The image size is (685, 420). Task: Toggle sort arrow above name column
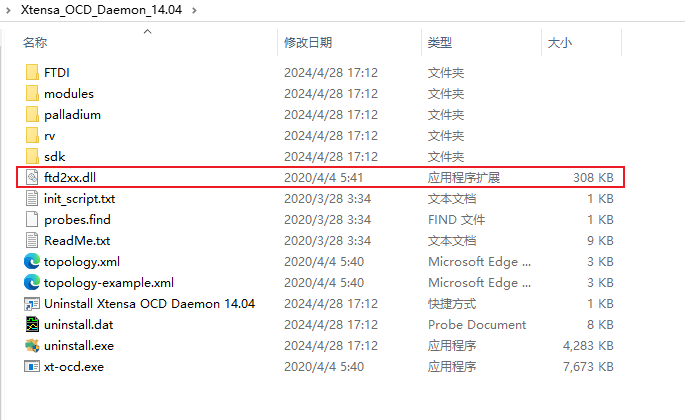[x=148, y=31]
